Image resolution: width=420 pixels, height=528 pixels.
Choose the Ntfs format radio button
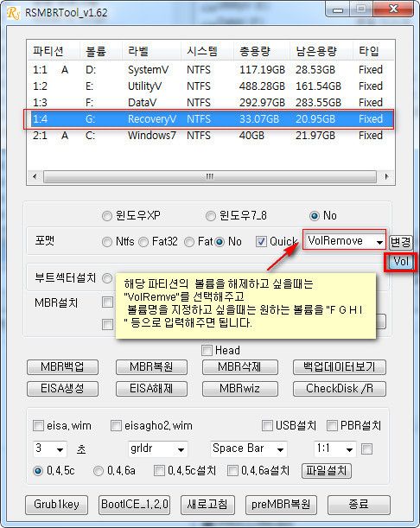tap(107, 242)
